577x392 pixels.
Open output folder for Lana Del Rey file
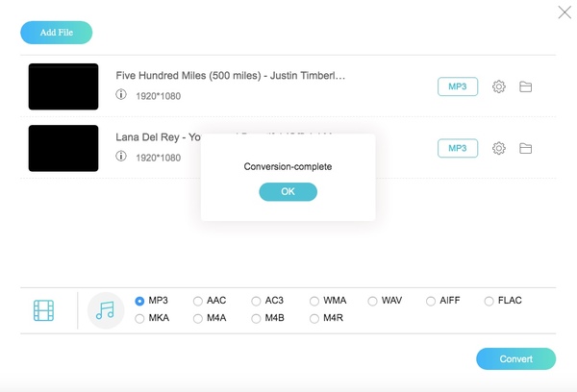point(526,148)
